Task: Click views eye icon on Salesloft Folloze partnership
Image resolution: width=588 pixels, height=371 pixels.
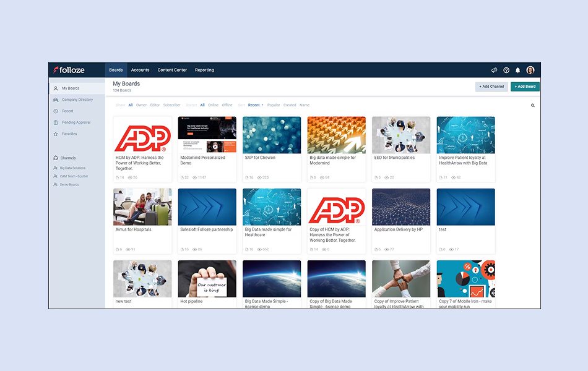Action: (x=194, y=250)
